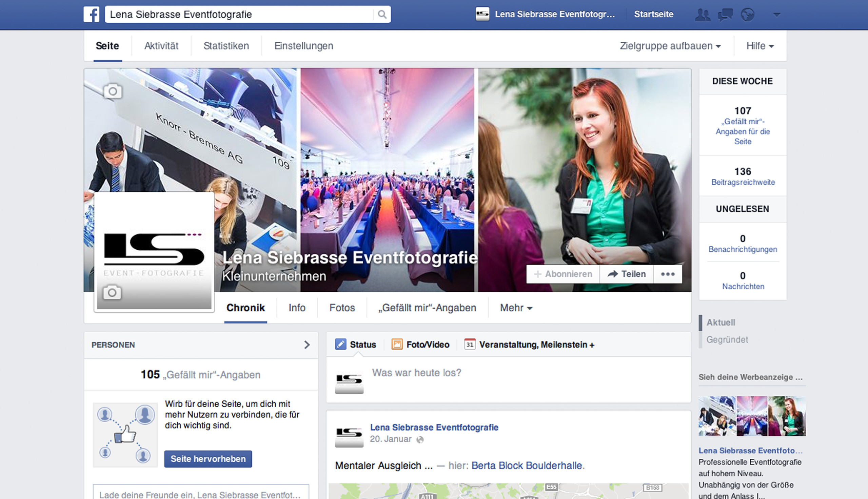The height and width of the screenshot is (499, 868).
Task: Open account dropdown arrow in top bar
Action: pyautogui.click(x=777, y=15)
